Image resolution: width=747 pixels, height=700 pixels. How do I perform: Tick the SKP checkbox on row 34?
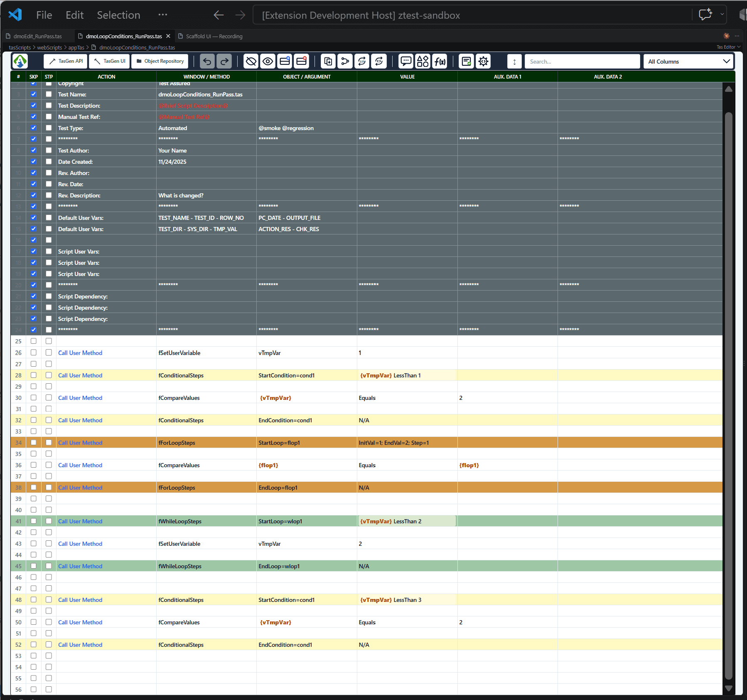[x=34, y=442]
